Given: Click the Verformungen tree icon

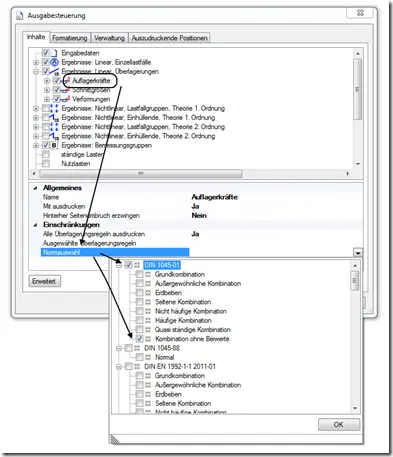Looking at the screenshot, I should pos(65,99).
